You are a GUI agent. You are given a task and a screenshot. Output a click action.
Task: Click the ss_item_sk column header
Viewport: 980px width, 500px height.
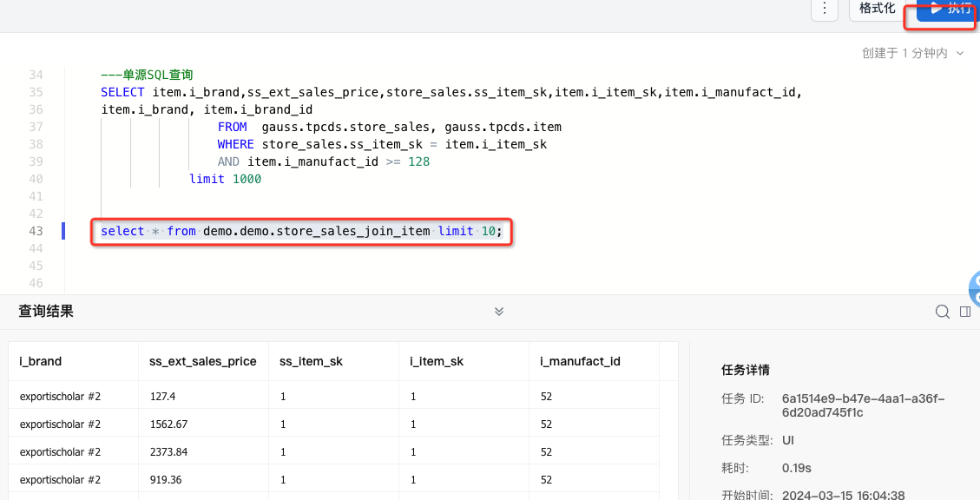coord(312,361)
